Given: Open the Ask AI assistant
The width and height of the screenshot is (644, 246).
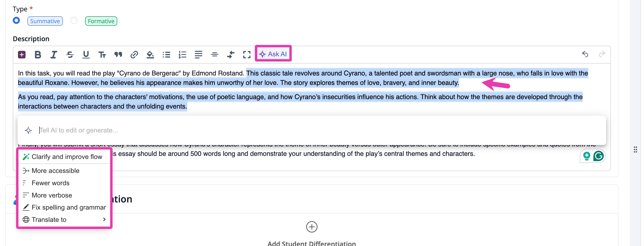Looking at the screenshot, I should point(273,53).
